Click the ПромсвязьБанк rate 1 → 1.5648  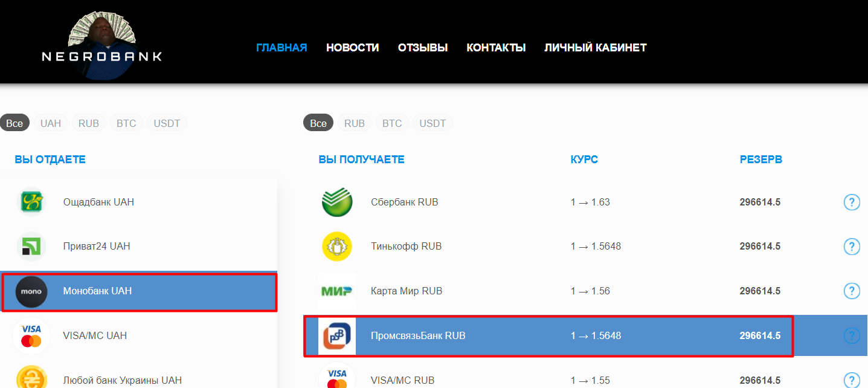(596, 336)
